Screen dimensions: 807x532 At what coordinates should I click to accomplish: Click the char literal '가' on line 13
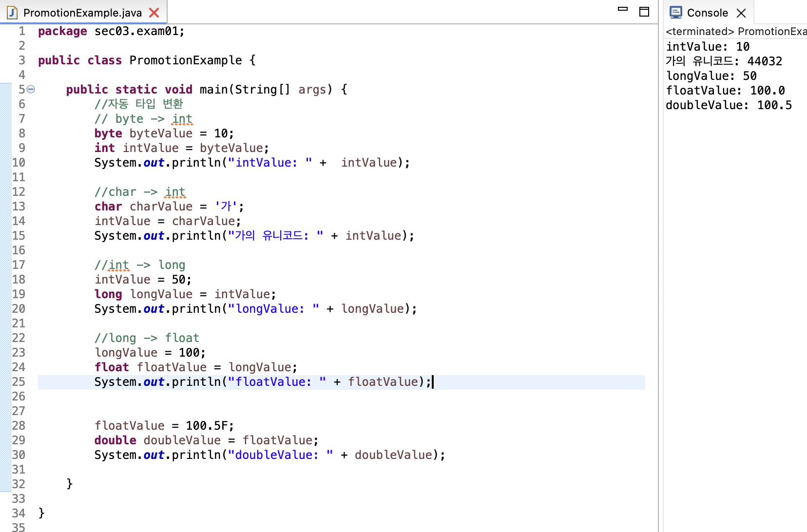pyautogui.click(x=226, y=207)
